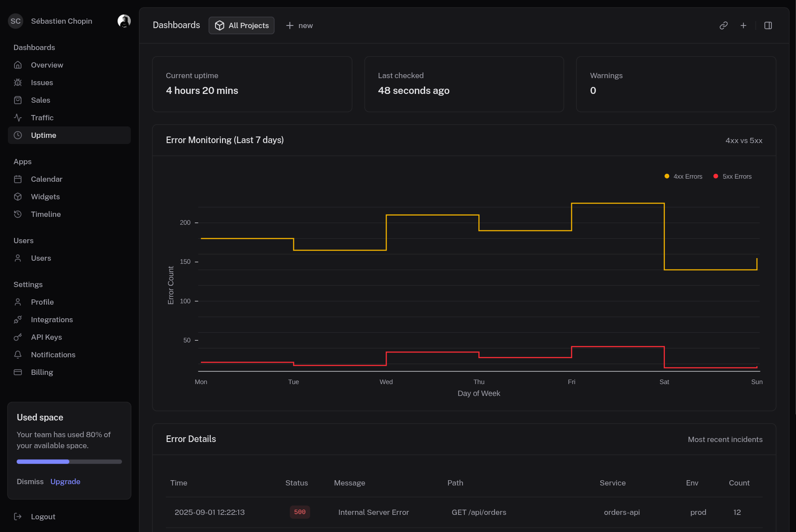This screenshot has height=532, width=796.
Task: Click the used space progress bar
Action: click(x=69, y=462)
